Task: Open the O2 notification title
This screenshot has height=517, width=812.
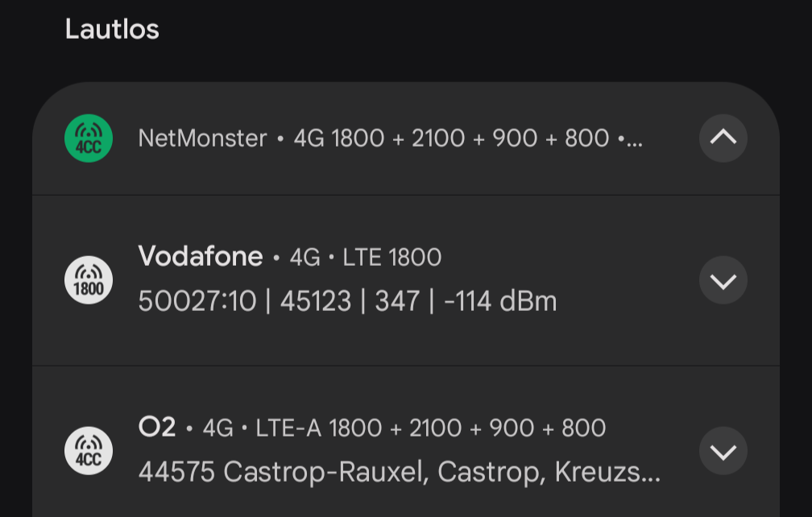Action: (157, 428)
